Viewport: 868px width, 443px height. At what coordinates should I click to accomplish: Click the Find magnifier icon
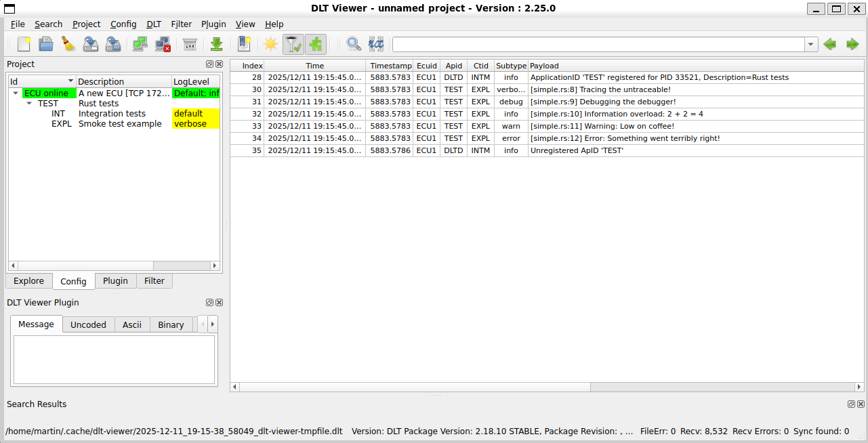(x=354, y=45)
